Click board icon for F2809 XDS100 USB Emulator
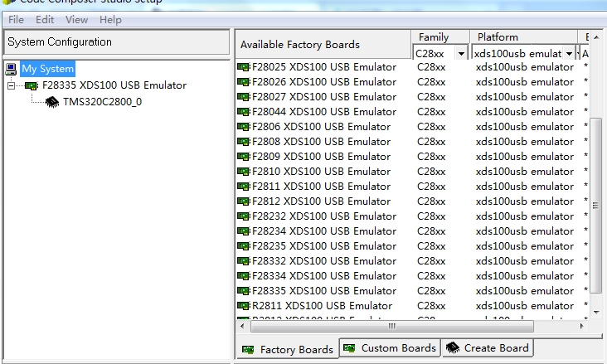The width and height of the screenshot is (607, 364). [244, 157]
